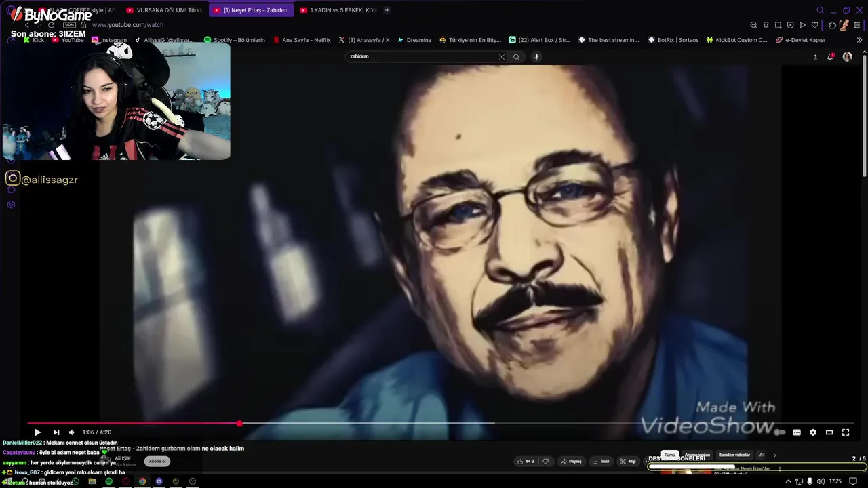Click the YouTube search magnifier button
The width and height of the screenshot is (868, 488).
click(516, 57)
